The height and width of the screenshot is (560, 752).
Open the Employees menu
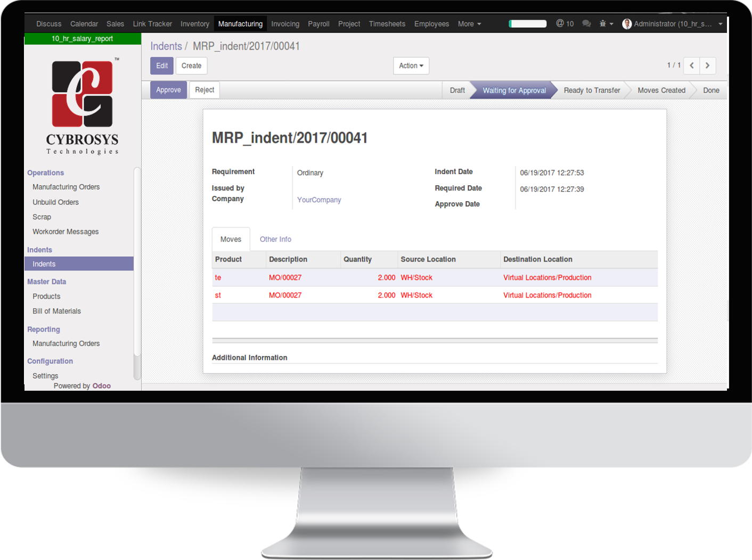click(431, 24)
